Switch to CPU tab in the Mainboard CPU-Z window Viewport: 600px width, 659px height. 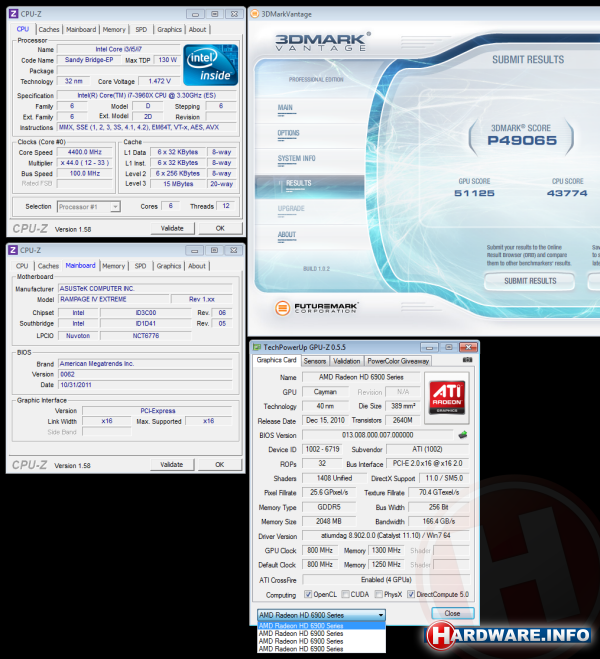(x=22, y=266)
